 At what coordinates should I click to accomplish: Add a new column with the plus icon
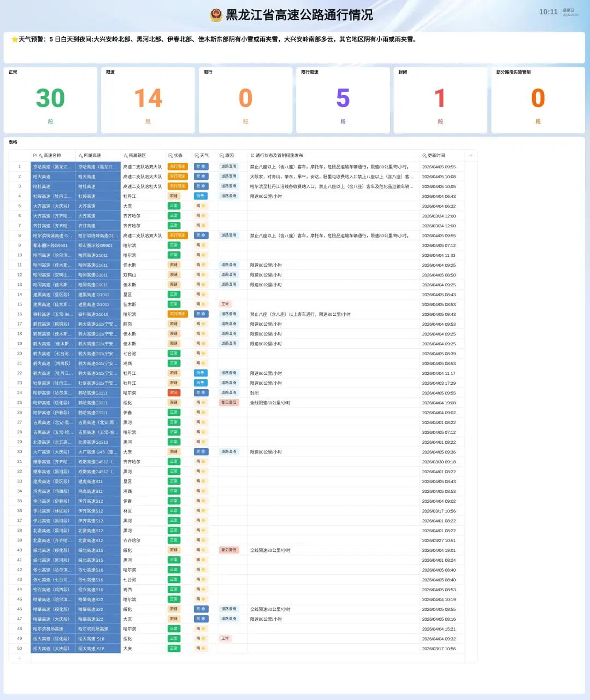point(471,156)
